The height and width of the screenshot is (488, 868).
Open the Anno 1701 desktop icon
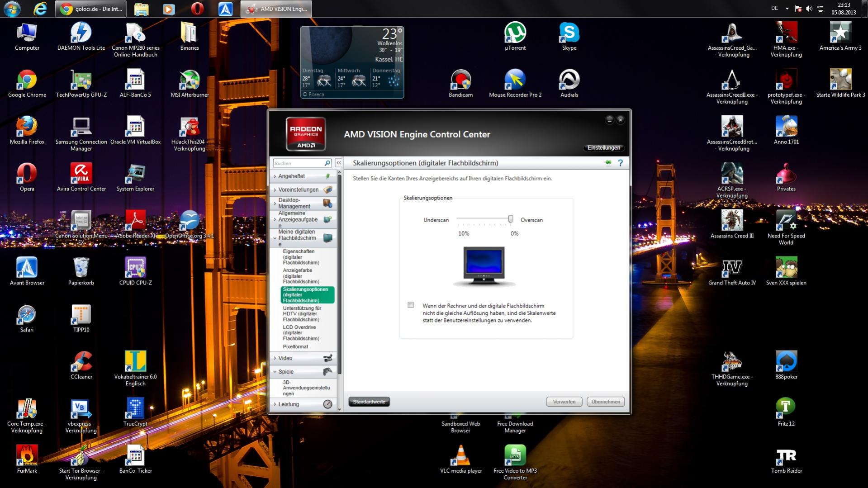tap(786, 131)
